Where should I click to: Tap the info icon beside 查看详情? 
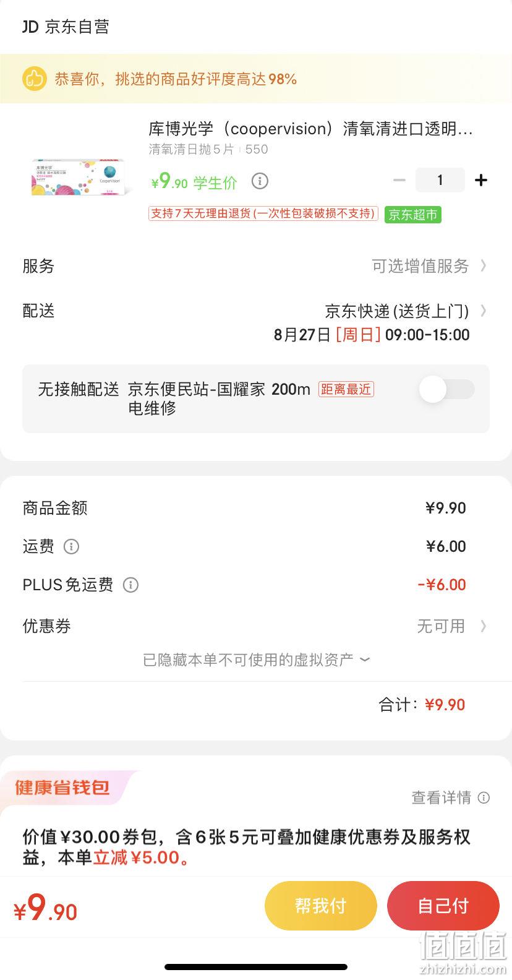[x=484, y=797]
